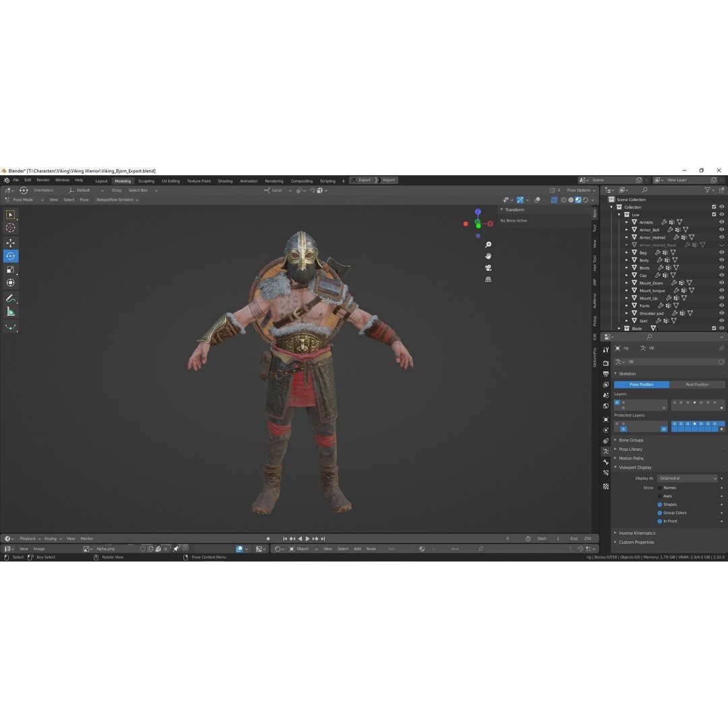
Task: Select the Cursor tool in toolbar
Action: [x=10, y=228]
